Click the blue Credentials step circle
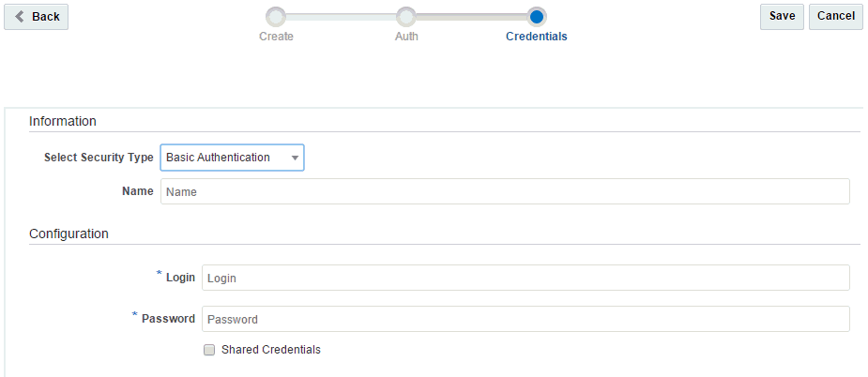Screen dimensions: 868x377 537,17
